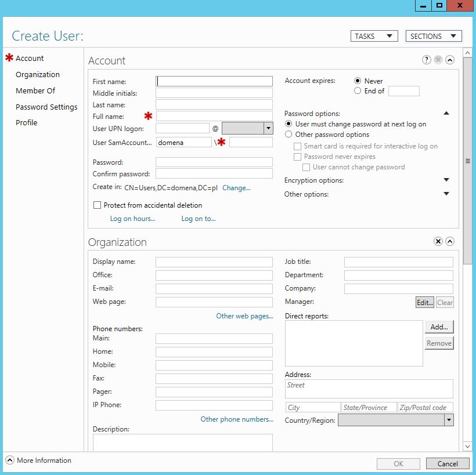Focus the Mobile phone field
Screen dimensions: 476x475
point(214,365)
